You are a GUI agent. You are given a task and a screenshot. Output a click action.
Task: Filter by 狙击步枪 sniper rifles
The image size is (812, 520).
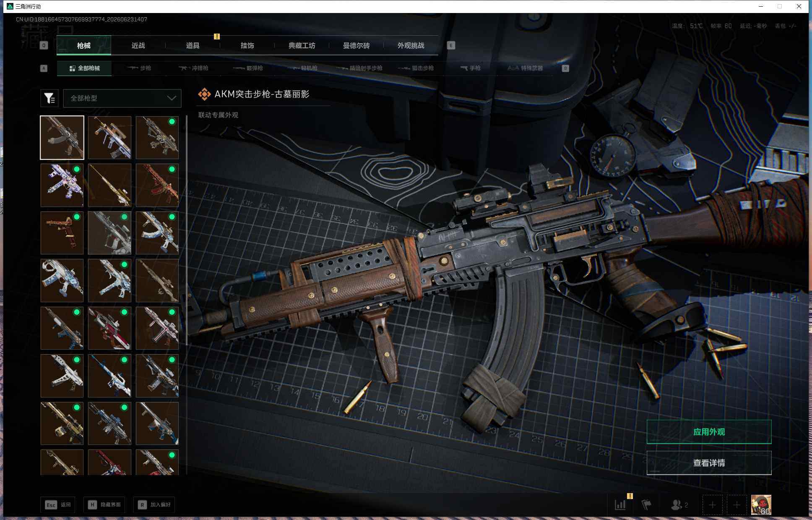coord(416,68)
